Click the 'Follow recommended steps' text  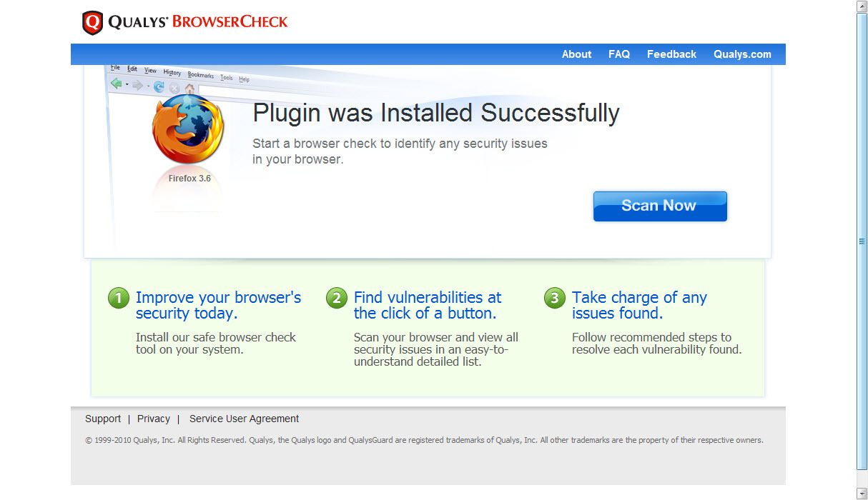[x=657, y=344]
